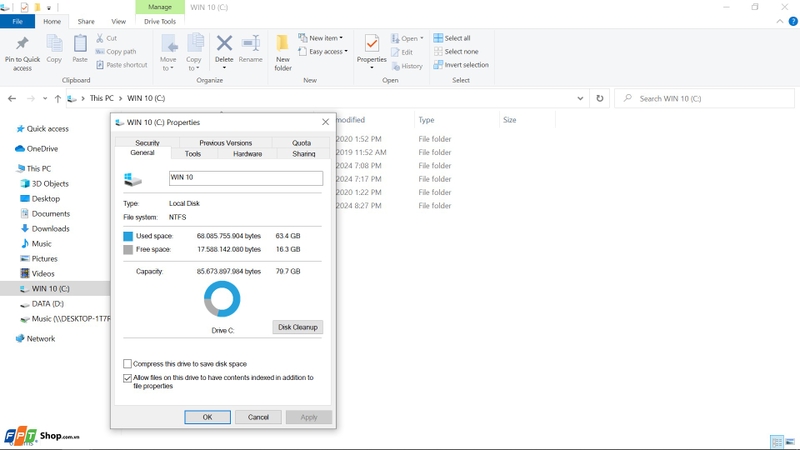Click the Cut scissors icon
Screen dimensions: 800x450
pos(100,38)
